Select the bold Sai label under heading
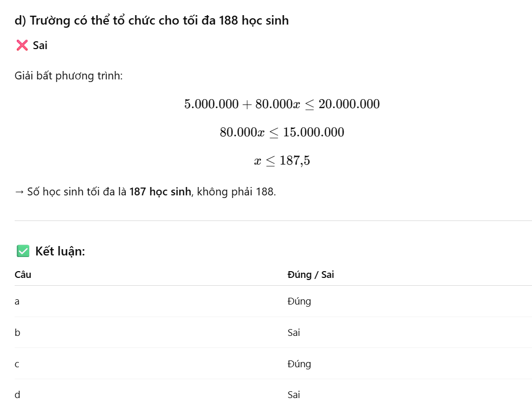This screenshot has height=420, width=532. point(40,45)
